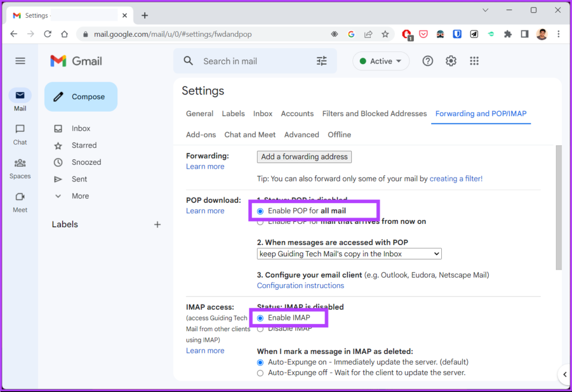Image resolution: width=572 pixels, height=392 pixels.
Task: Click the Gmail logo
Action: [x=76, y=61]
